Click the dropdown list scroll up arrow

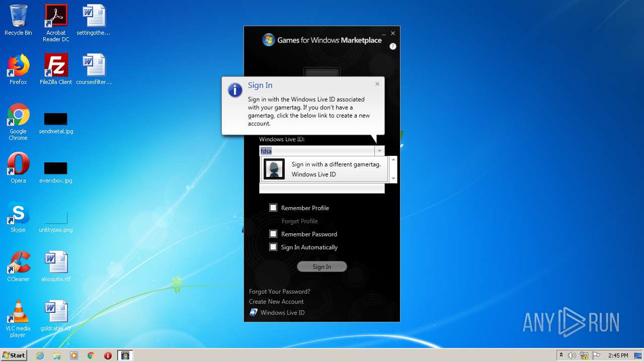393,159
